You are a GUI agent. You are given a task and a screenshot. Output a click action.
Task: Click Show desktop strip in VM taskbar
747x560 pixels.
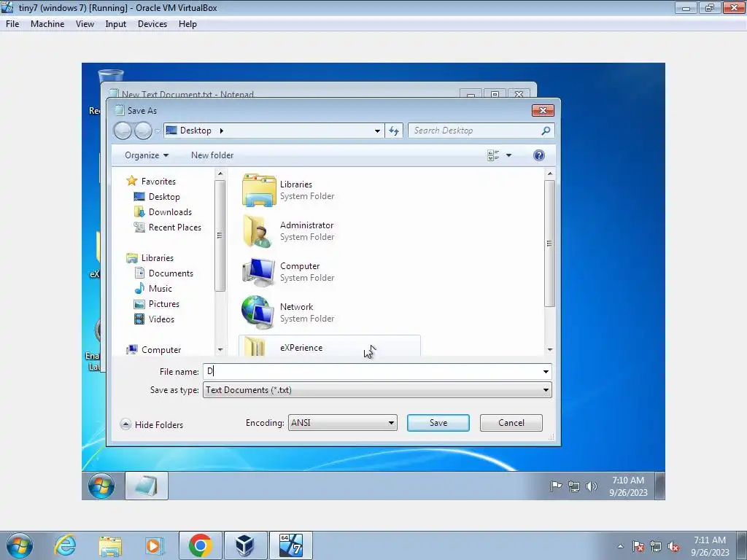tap(659, 486)
